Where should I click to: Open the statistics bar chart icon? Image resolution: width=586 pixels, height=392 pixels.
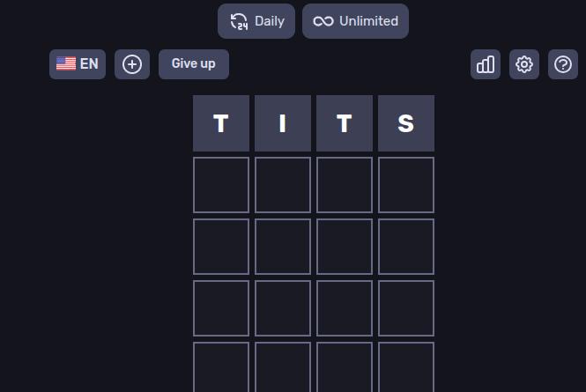pos(486,64)
